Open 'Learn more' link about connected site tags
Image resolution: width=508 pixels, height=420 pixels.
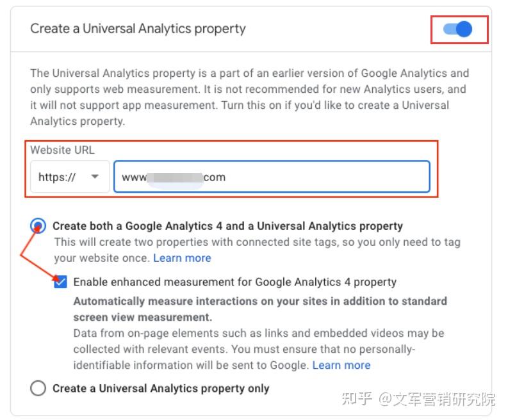pyautogui.click(x=182, y=258)
